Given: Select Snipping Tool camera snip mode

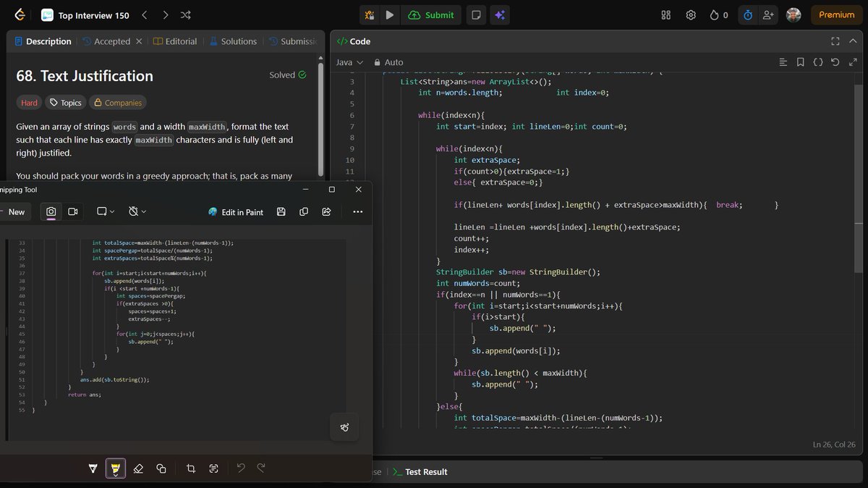Looking at the screenshot, I should pos(51,211).
